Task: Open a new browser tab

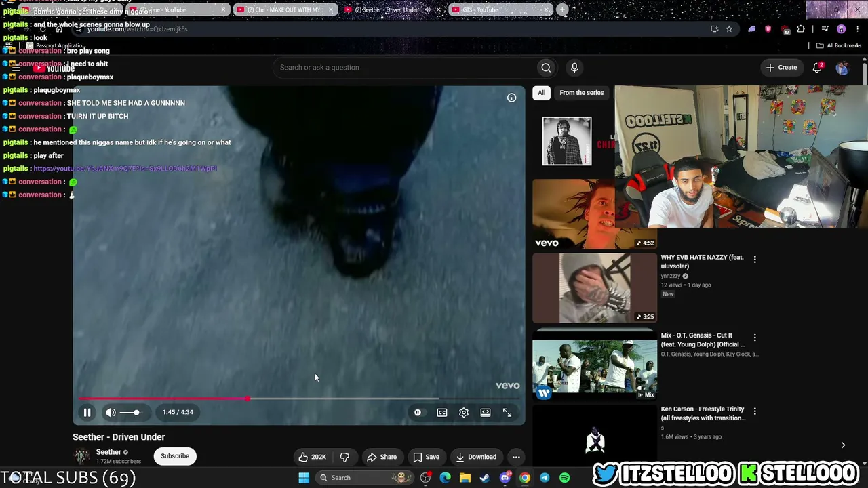Action: point(562,10)
